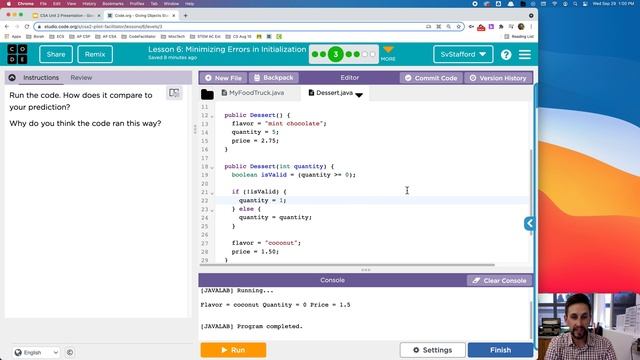Image resolution: width=640 pixels, height=360 pixels.
Task: Click the Share button
Action: 56,54
